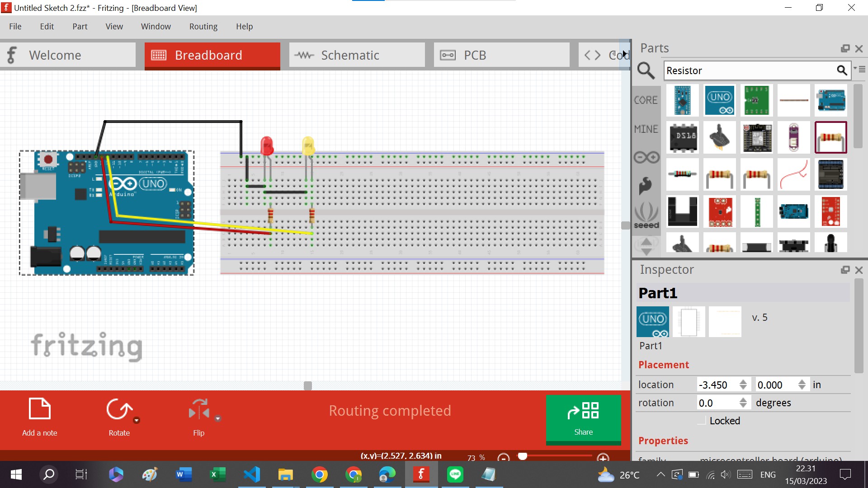
Task: Open the Flip options dropdown arrow
Action: (x=217, y=418)
